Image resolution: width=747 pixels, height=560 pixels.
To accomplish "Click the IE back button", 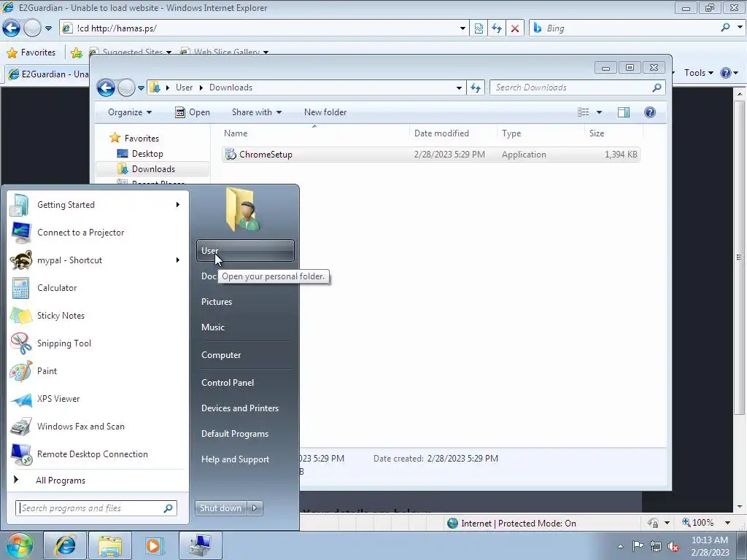I will [x=12, y=28].
